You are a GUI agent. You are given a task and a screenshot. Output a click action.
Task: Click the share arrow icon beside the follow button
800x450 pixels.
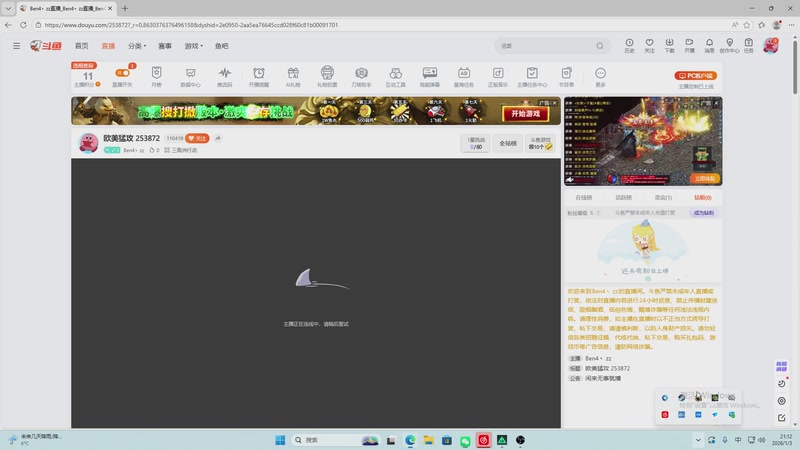218,138
